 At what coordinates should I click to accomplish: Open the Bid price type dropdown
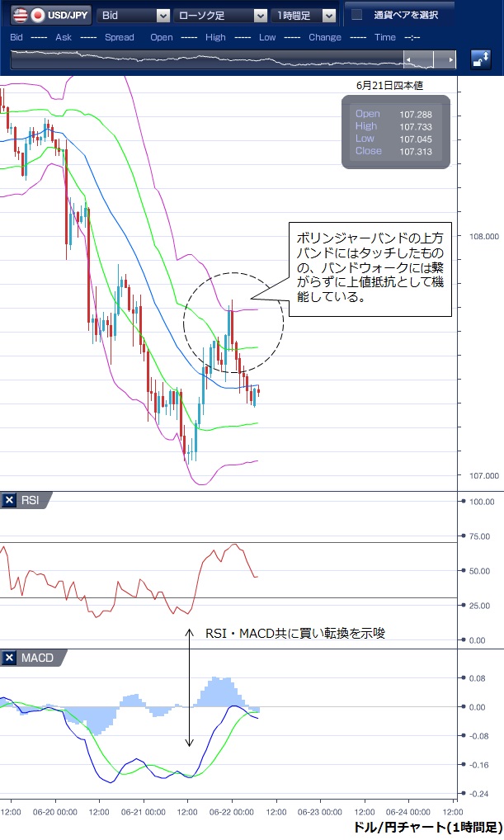coord(134,15)
